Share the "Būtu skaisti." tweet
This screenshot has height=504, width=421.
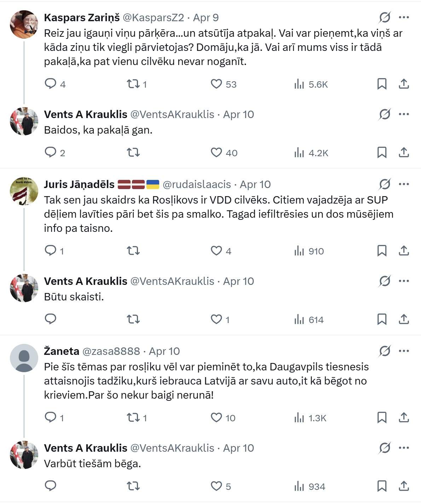(x=404, y=319)
